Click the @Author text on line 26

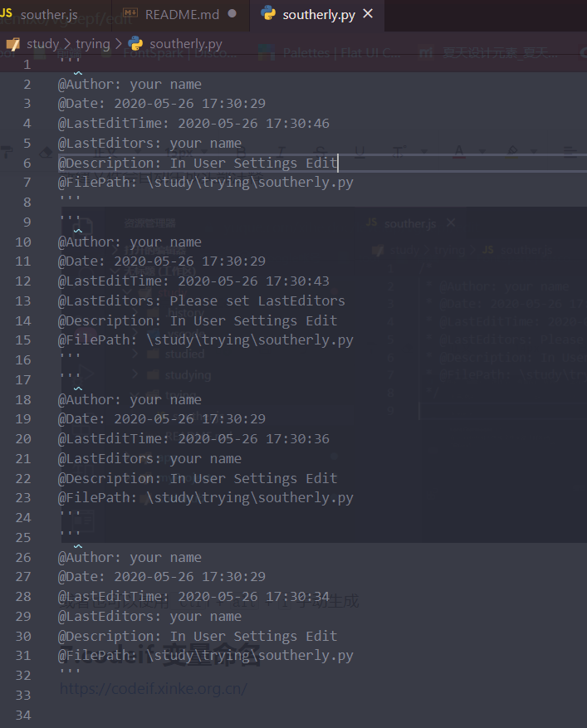coord(130,558)
